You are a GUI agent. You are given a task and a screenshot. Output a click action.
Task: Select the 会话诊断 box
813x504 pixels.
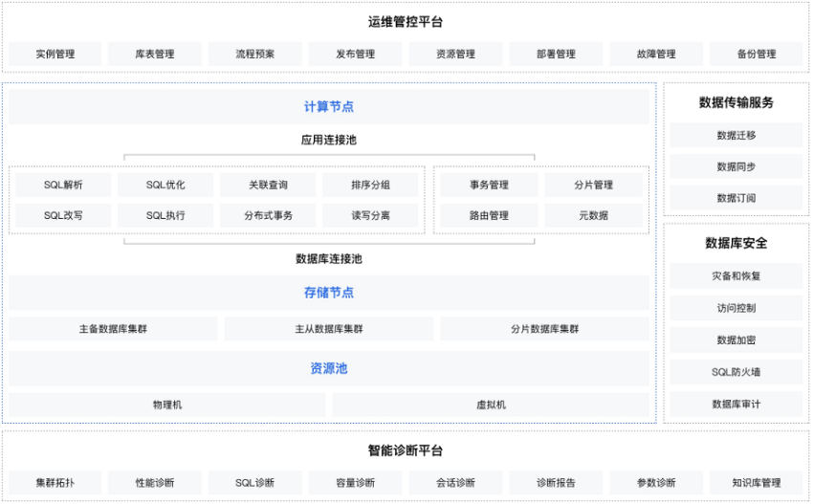tap(455, 483)
